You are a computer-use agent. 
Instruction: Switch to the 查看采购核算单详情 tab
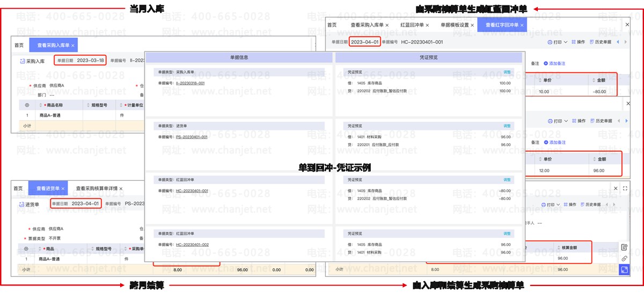(97, 188)
